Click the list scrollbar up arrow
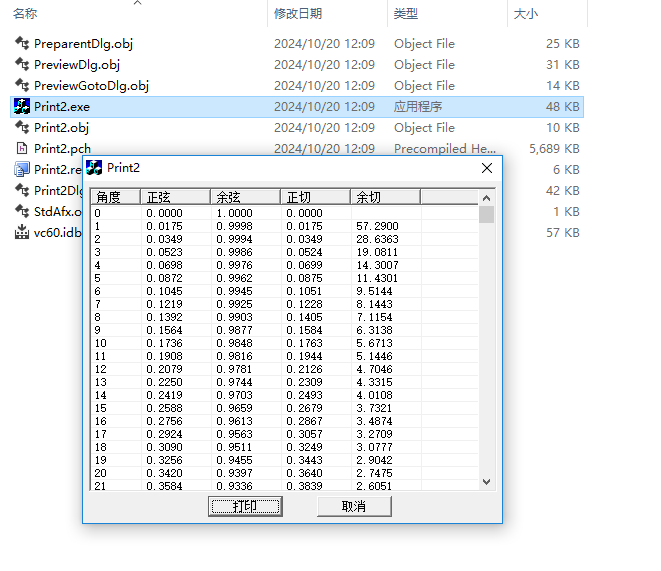Screen dimensions: 661x571 tap(487, 197)
